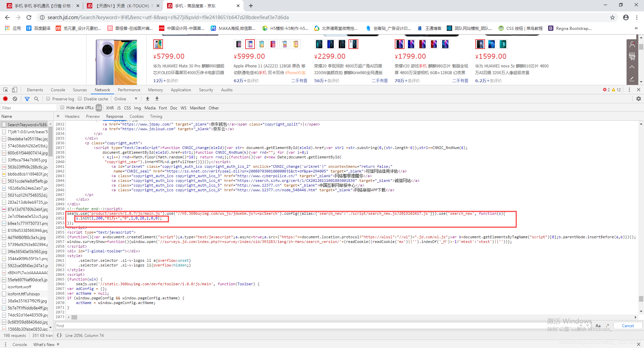Select the iconfont.woff request

pyautogui.click(x=19, y=287)
